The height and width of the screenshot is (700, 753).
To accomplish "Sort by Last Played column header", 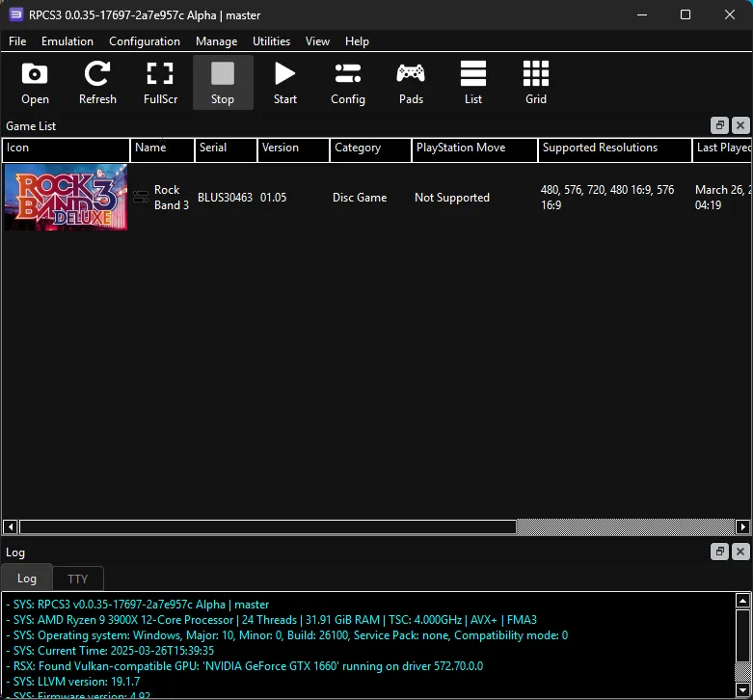I will (x=722, y=149).
